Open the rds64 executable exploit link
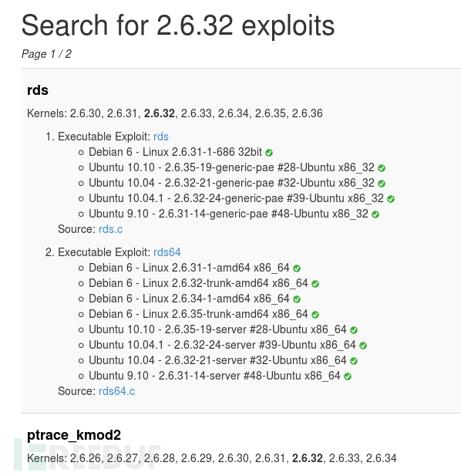This screenshot has height=476, width=461. [x=167, y=252]
